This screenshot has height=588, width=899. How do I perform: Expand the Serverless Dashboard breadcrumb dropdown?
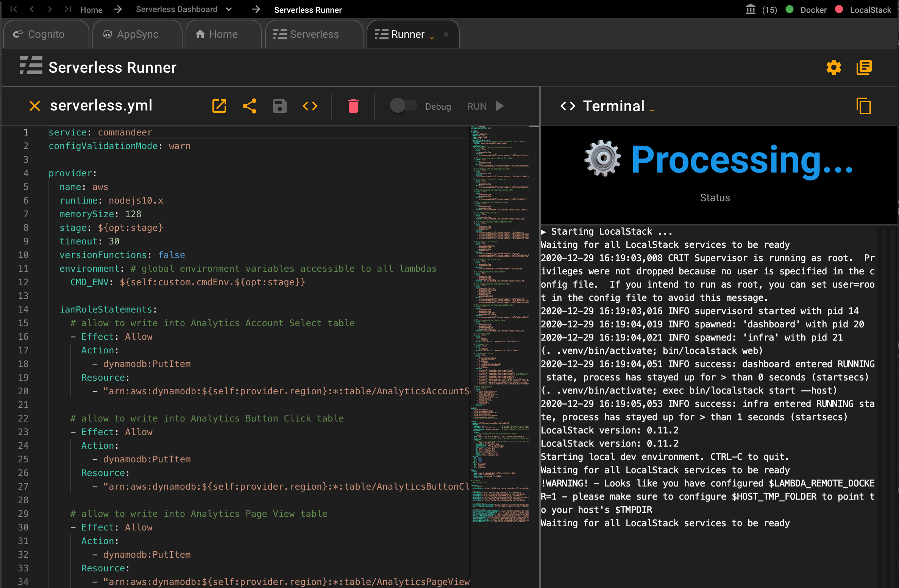coord(229,9)
